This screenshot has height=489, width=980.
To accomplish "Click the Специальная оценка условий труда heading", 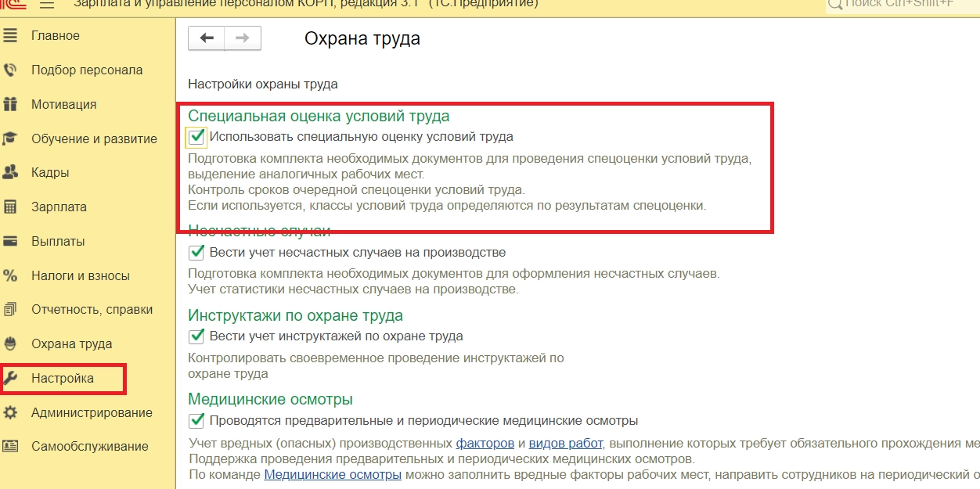I will (319, 116).
